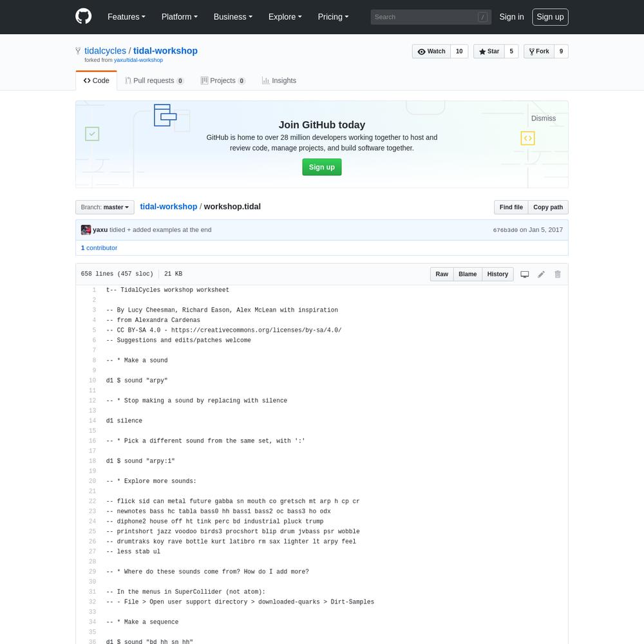Image resolution: width=644 pixels, height=644 pixels.
Task: Edit file with the pencil icon
Action: 541,274
